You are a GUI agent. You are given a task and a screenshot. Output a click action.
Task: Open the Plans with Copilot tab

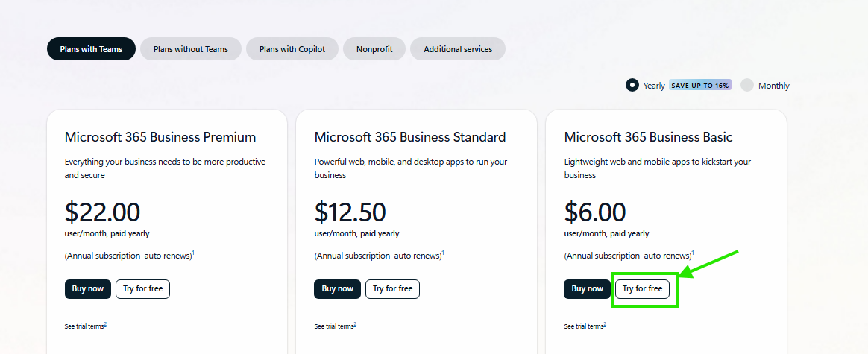292,49
